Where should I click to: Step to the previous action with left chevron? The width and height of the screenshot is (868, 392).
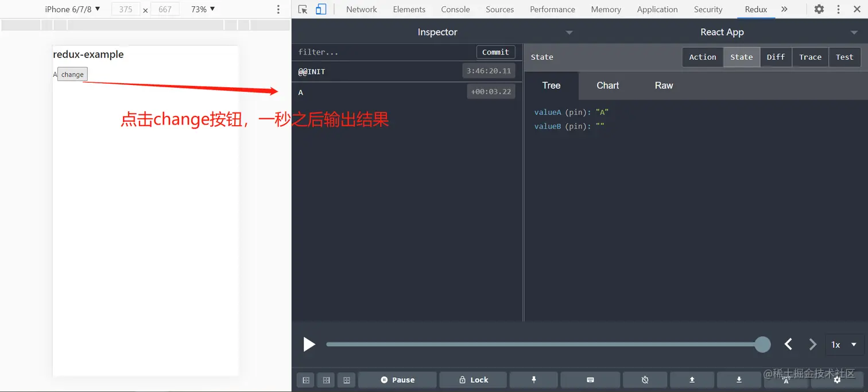pyautogui.click(x=788, y=344)
